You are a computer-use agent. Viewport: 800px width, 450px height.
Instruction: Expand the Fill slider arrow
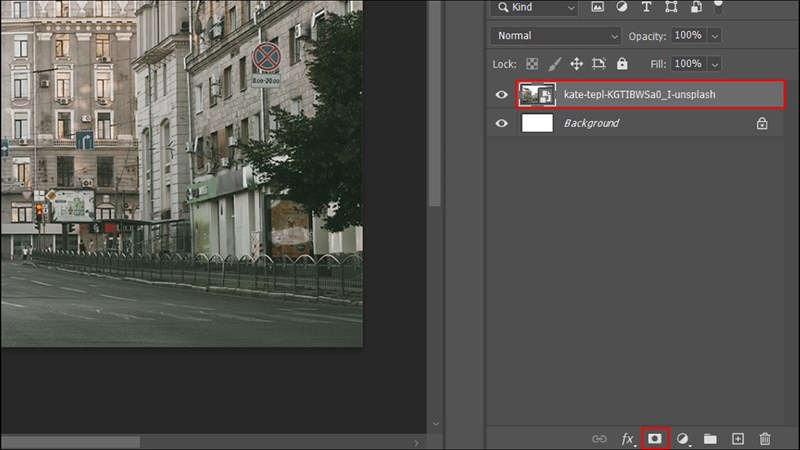715,64
